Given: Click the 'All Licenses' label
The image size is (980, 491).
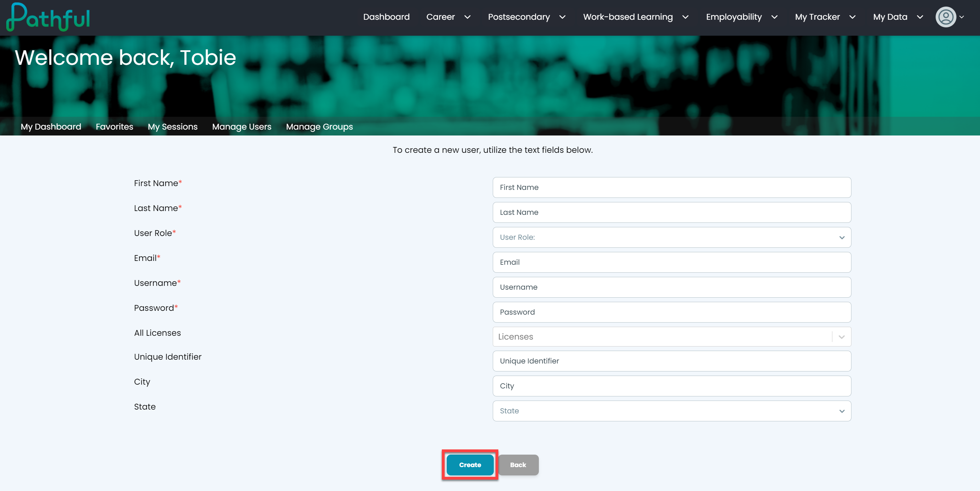Looking at the screenshot, I should pos(157,333).
